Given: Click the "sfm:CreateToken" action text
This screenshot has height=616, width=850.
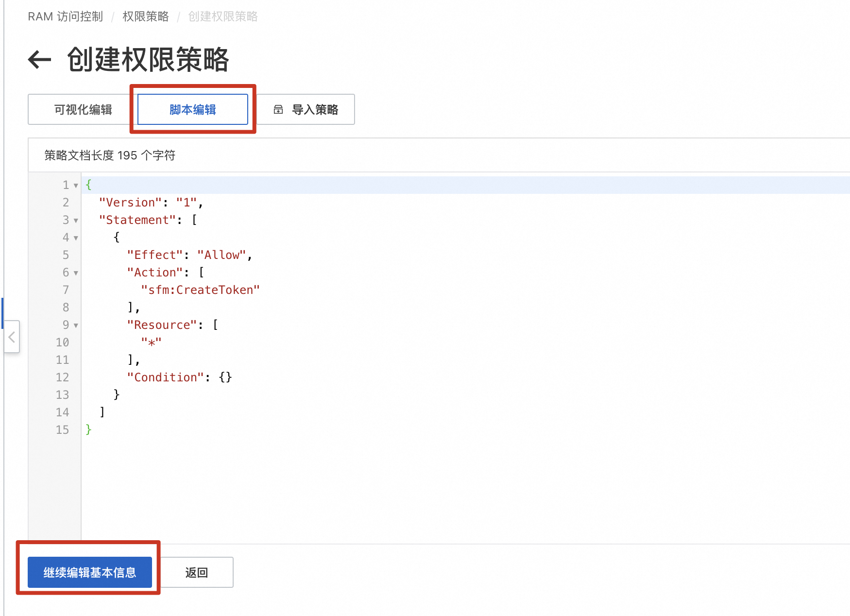Looking at the screenshot, I should [200, 290].
